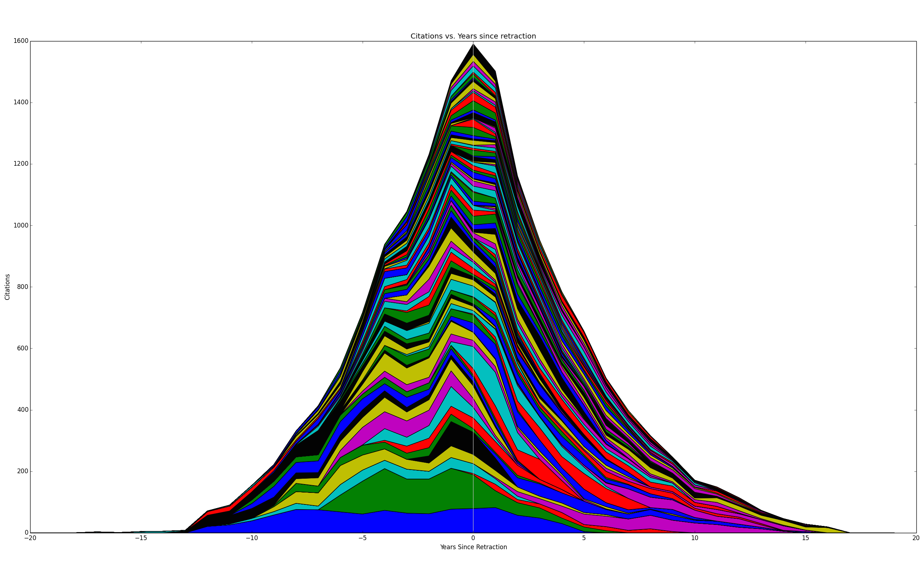Click the 5 tick label on x-axis
The height and width of the screenshot is (579, 924).
pos(584,538)
